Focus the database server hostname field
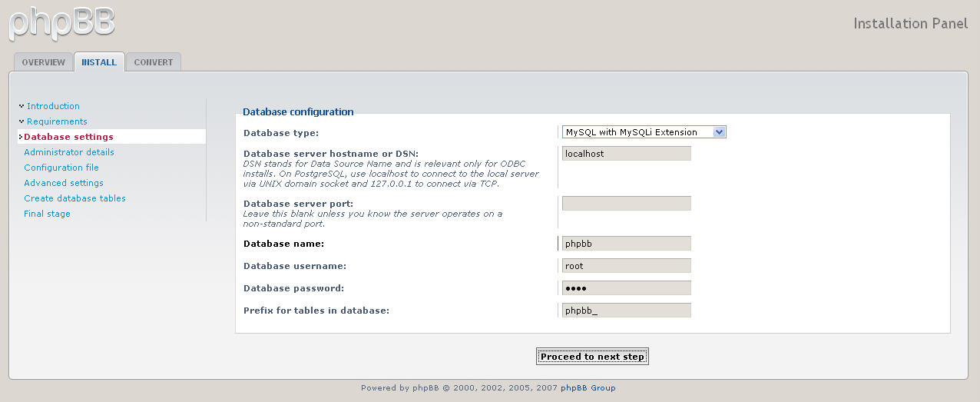This screenshot has width=980, height=402. click(626, 154)
